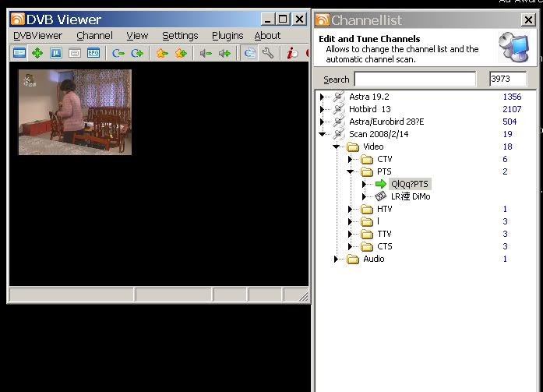Switch to previous channel (C minus)
The width and height of the screenshot is (543, 392).
point(118,53)
